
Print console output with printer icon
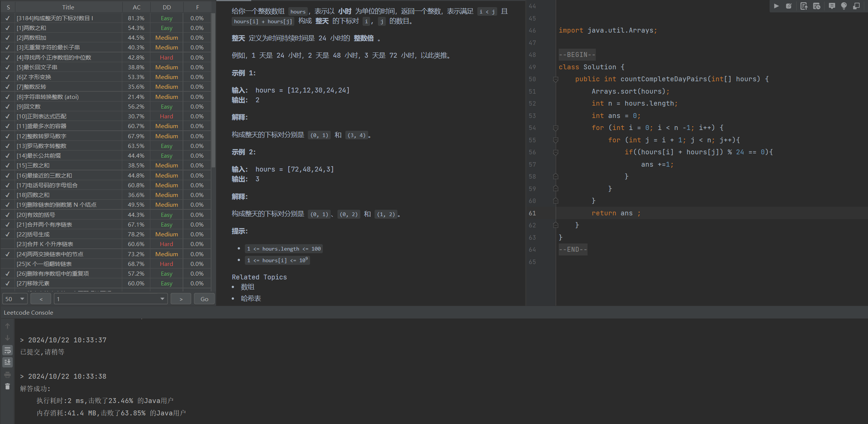pos(7,375)
